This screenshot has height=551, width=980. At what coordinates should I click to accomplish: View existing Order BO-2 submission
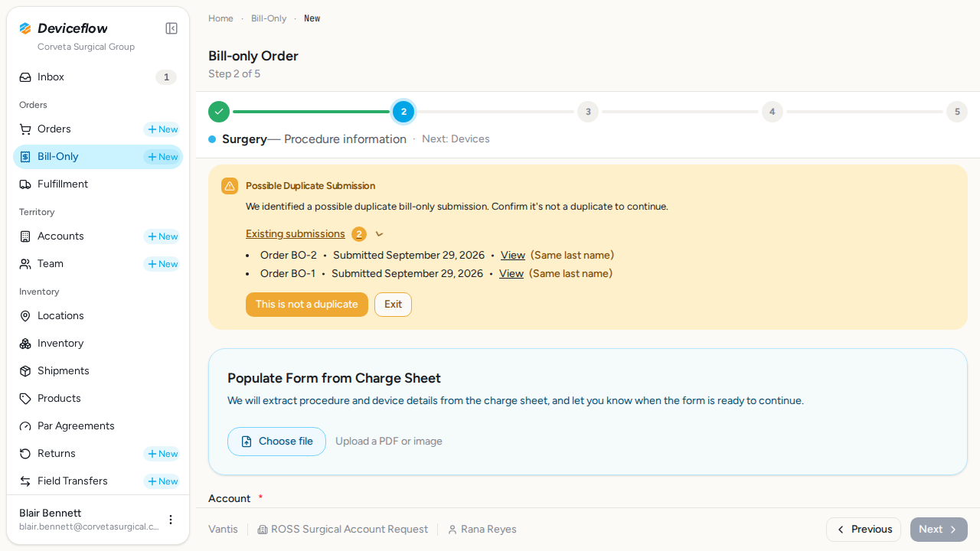pyautogui.click(x=513, y=256)
